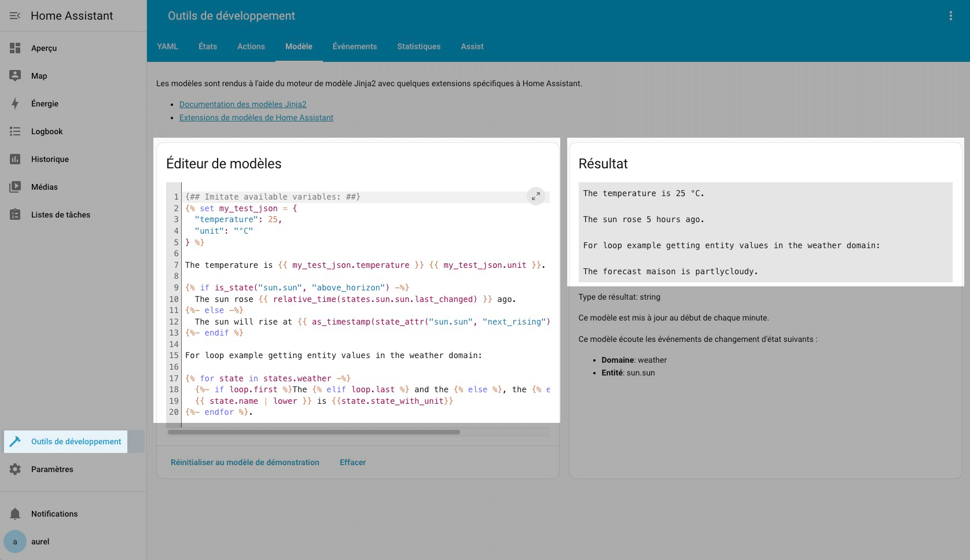This screenshot has width=970, height=560.
Task: Click the Effacer button
Action: coord(352,462)
